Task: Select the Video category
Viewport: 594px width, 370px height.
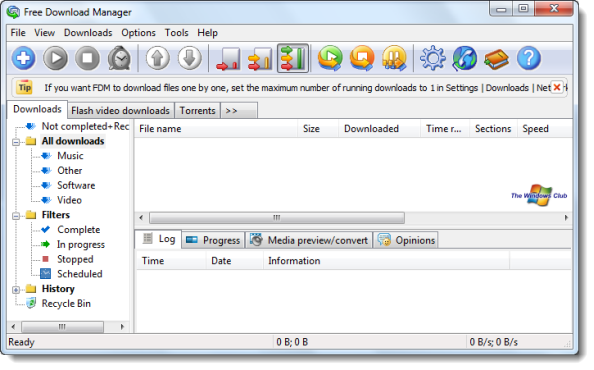Action: [x=69, y=200]
